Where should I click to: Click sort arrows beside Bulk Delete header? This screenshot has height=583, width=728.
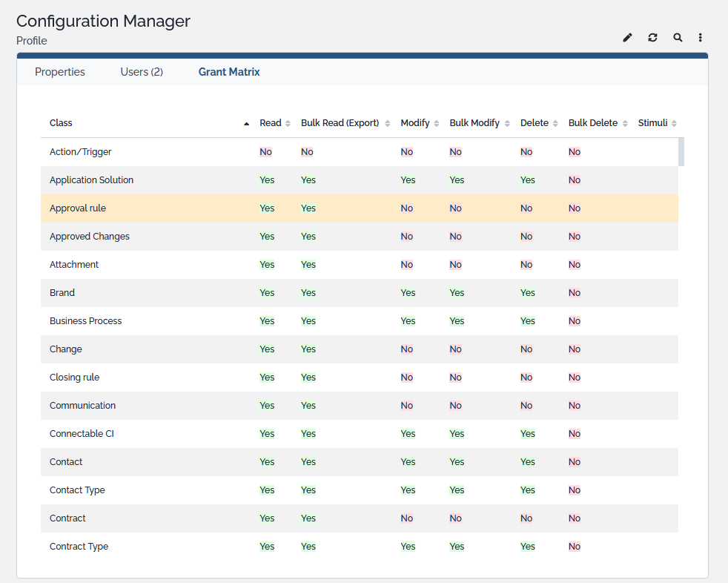click(x=625, y=124)
